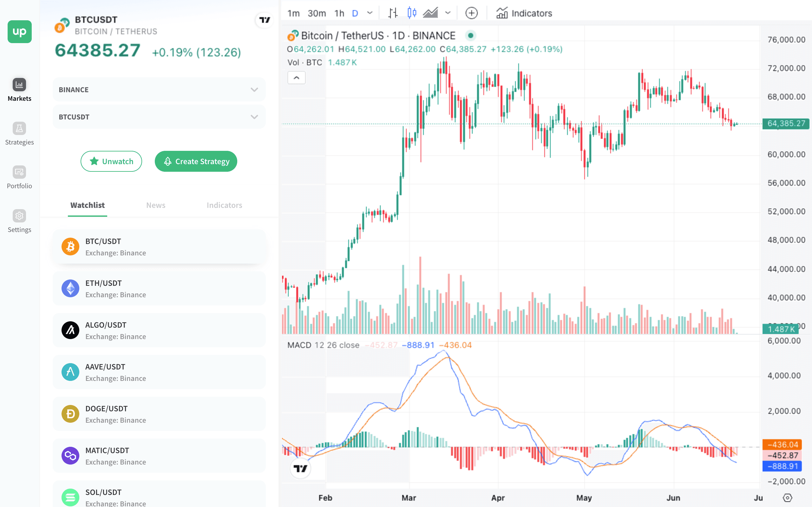Expand the BTCUSDT pair dropdown
This screenshot has height=507, width=812.
point(159,117)
